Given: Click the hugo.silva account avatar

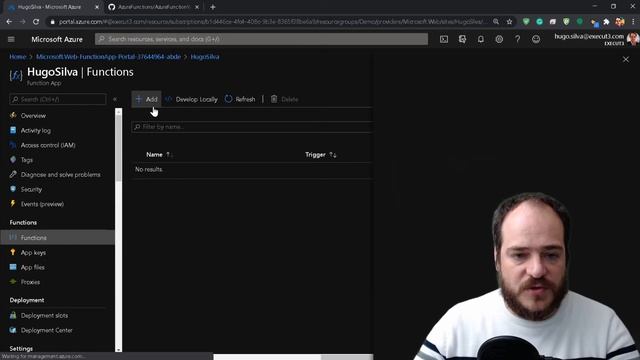Looking at the screenshot, I should (x=633, y=39).
